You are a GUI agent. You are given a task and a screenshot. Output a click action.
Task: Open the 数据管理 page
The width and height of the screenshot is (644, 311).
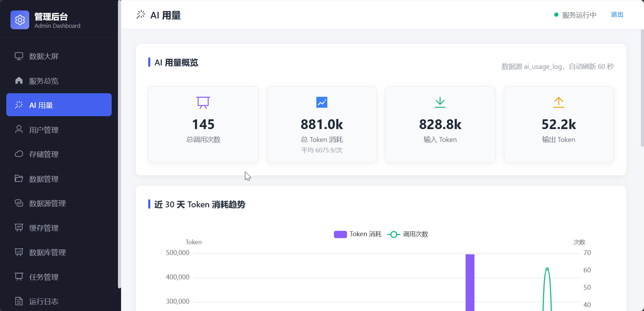click(59, 179)
